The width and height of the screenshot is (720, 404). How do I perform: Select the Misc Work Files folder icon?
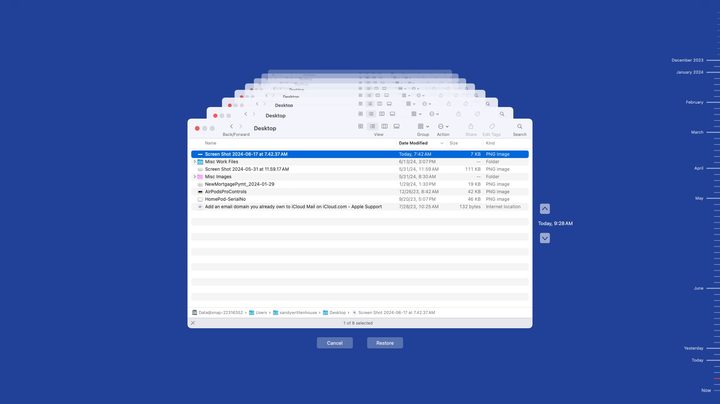click(200, 162)
